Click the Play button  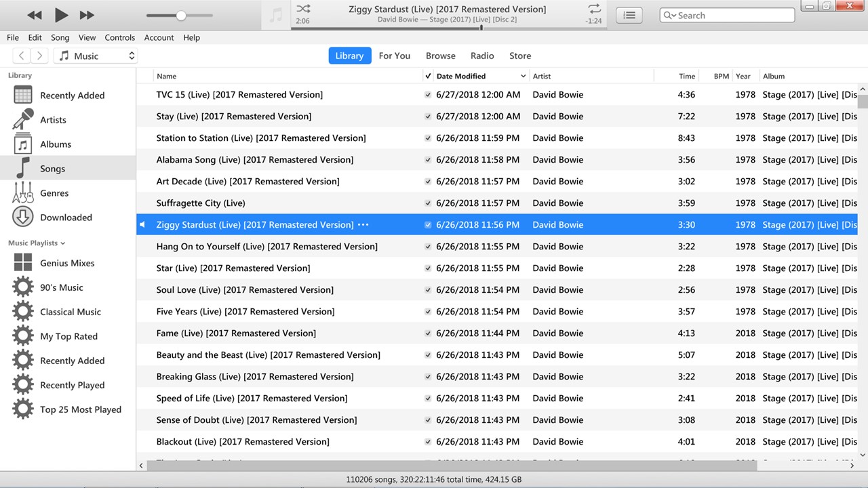(x=61, y=15)
